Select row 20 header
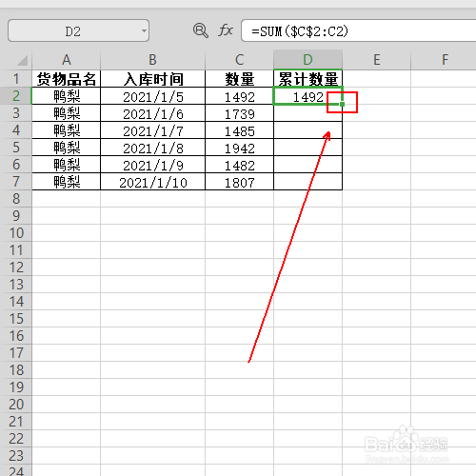The width and height of the screenshot is (476, 476). (x=16, y=405)
